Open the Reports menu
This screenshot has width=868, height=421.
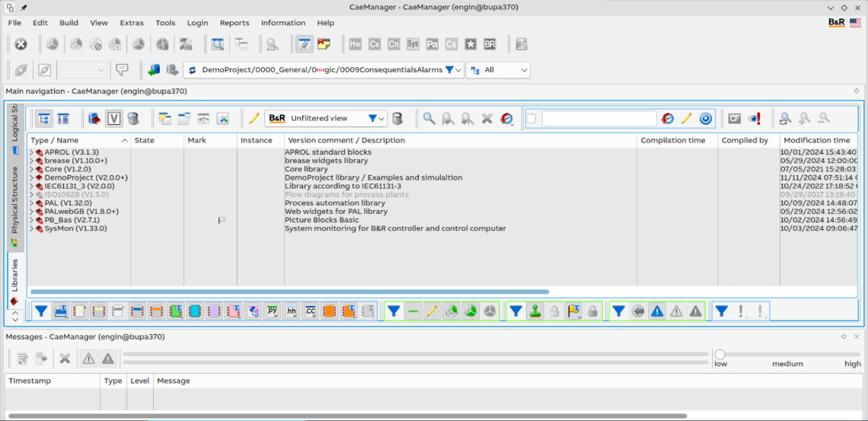pyautogui.click(x=235, y=23)
